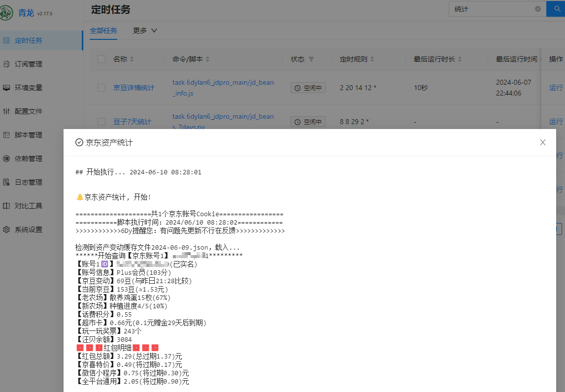Click the 系统设置 gear icon
565x392 pixels.
pyautogui.click(x=6, y=229)
